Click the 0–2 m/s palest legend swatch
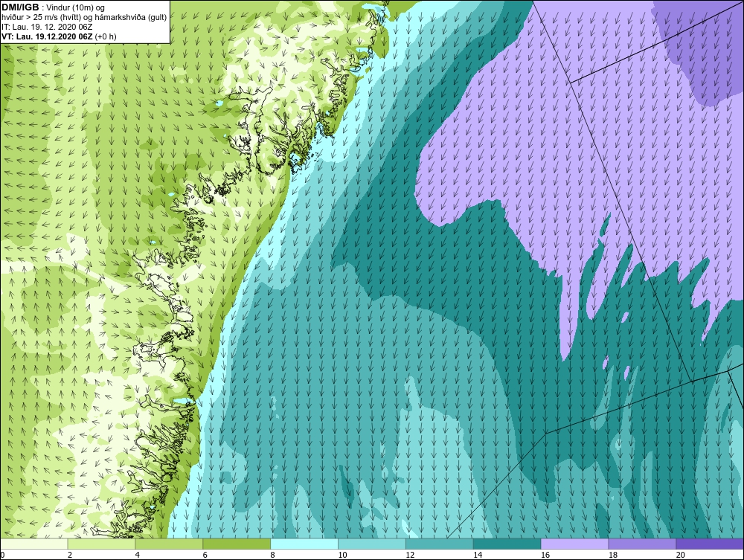744x560 pixels. [33, 544]
